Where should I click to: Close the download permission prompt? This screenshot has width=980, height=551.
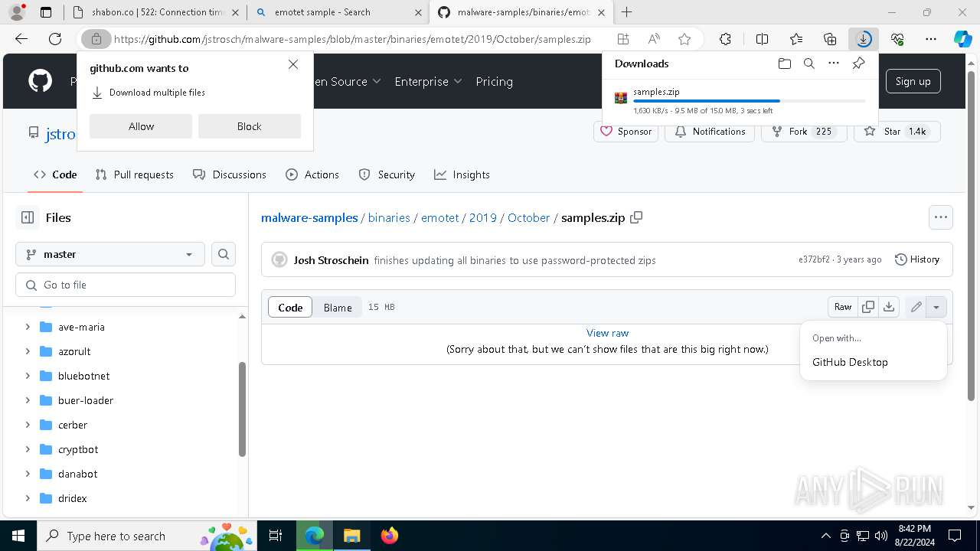click(x=293, y=65)
